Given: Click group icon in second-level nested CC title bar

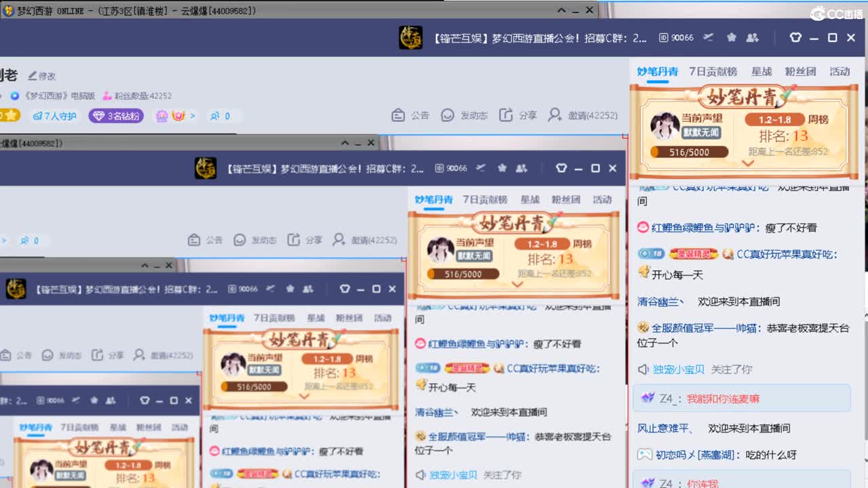Looking at the screenshot, I should [x=521, y=168].
